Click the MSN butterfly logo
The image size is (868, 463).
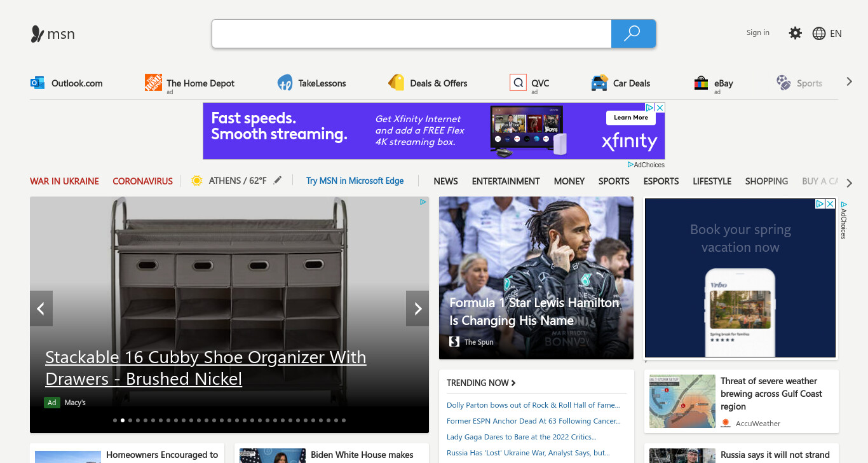37,34
